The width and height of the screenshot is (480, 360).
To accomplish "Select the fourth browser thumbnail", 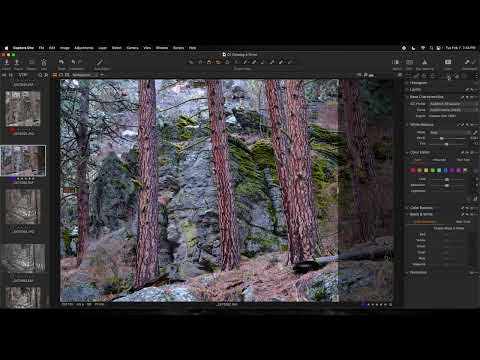I will point(23,258).
